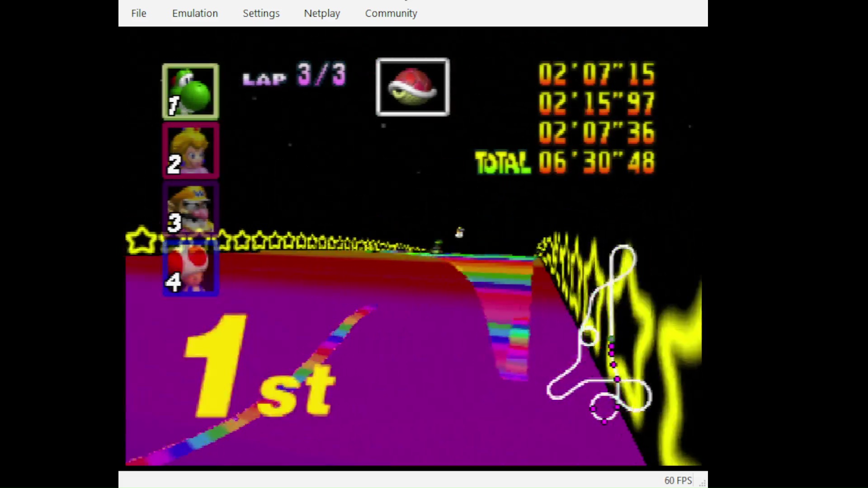Screen dimensions: 868x488
Task: Click the big yellow star on left rail
Action: tap(141, 240)
